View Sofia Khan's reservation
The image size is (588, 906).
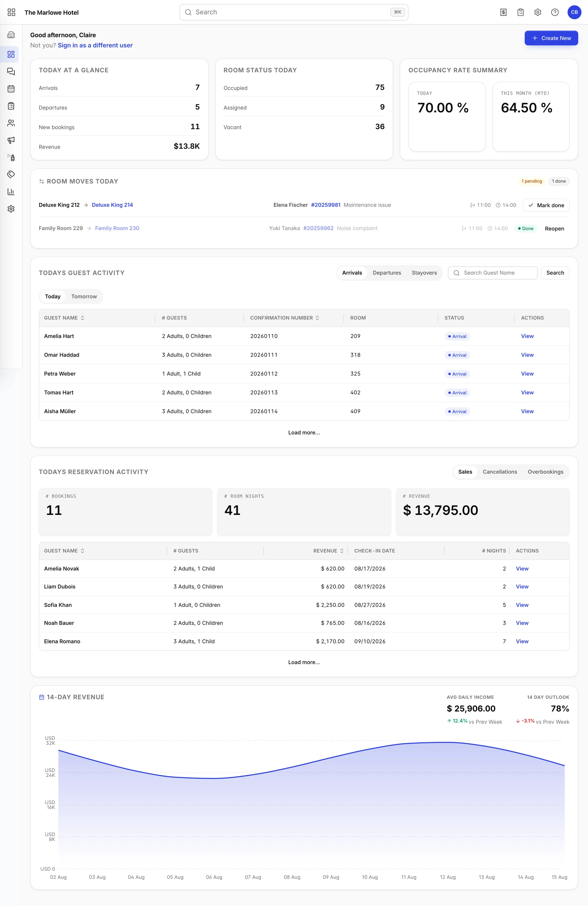pos(522,605)
